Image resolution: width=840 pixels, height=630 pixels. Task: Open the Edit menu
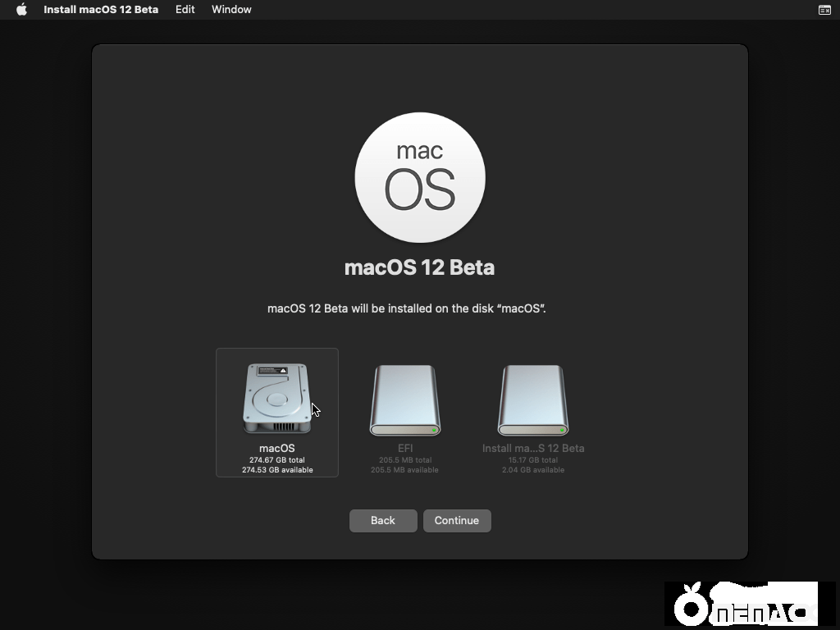(x=185, y=10)
